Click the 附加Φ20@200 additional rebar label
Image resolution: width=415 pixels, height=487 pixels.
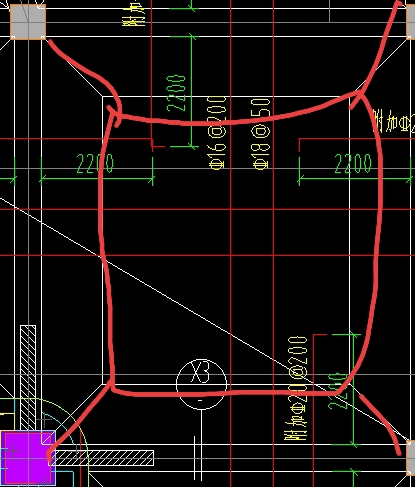pos(296,388)
